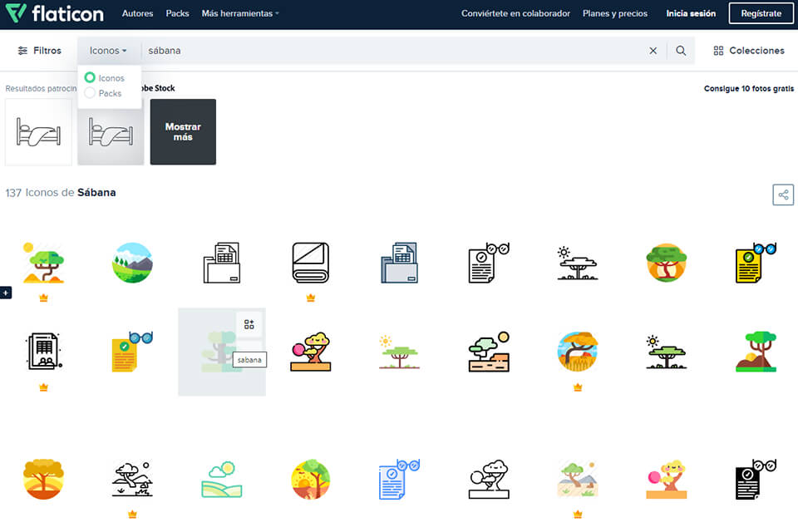Open the Más herramientas dropdown
The image size is (798, 532).
coord(239,13)
